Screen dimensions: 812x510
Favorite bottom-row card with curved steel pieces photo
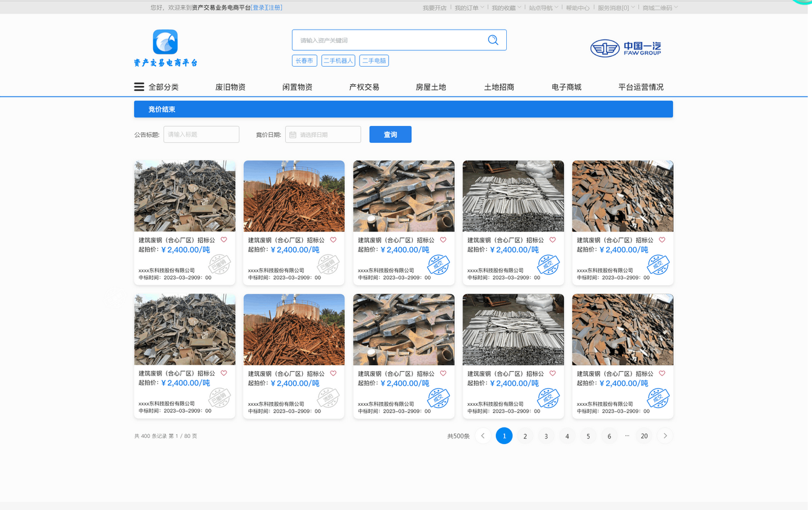coord(443,373)
